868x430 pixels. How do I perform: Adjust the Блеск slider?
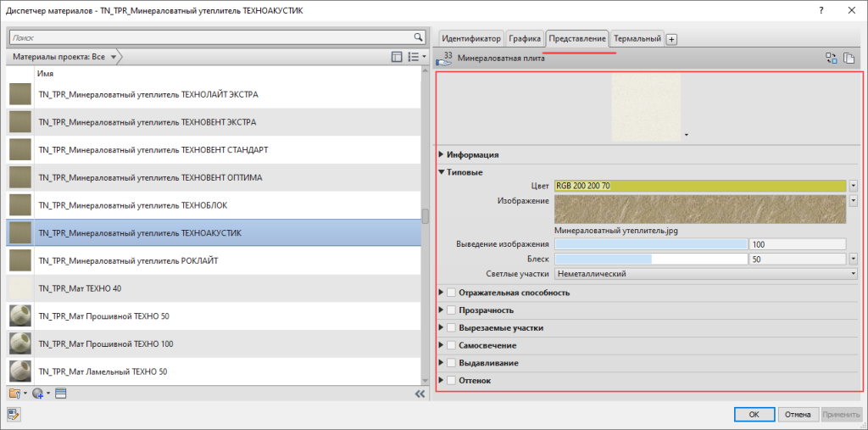(x=651, y=259)
